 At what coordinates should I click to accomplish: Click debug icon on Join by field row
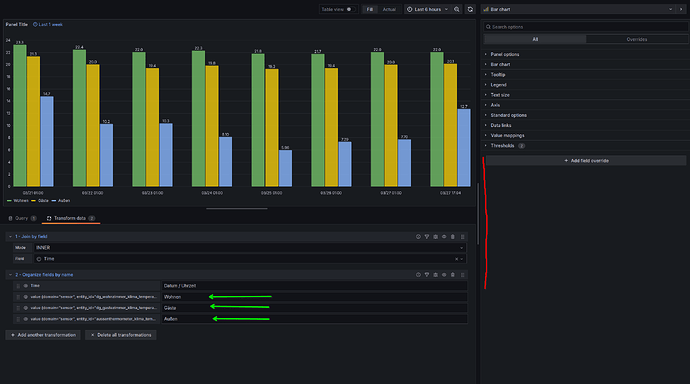tap(436, 237)
